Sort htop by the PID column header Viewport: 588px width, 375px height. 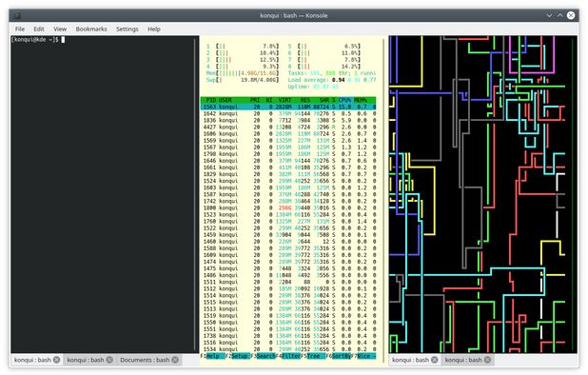(211, 100)
